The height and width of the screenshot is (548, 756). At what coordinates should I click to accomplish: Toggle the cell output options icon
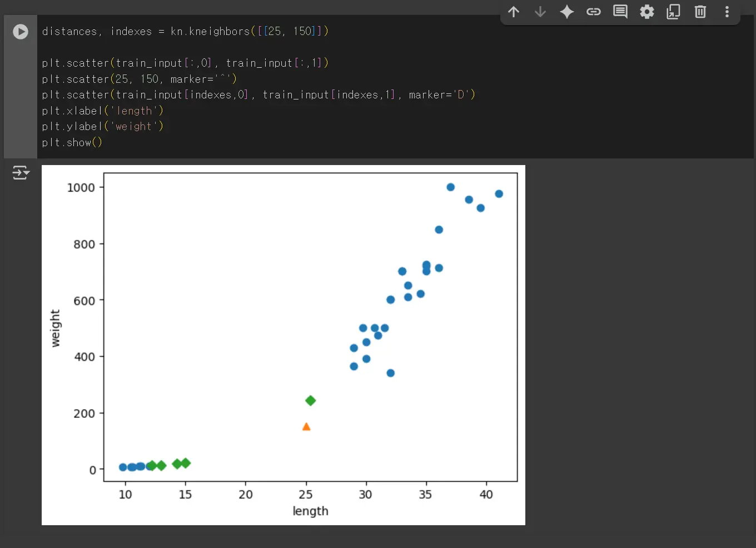point(21,173)
